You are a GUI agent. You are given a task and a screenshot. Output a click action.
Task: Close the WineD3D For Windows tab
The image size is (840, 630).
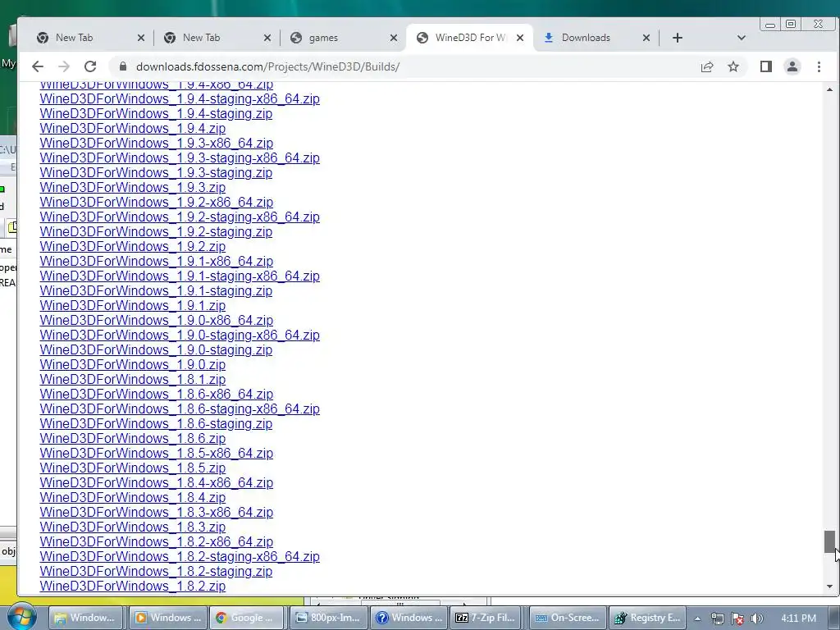click(519, 38)
